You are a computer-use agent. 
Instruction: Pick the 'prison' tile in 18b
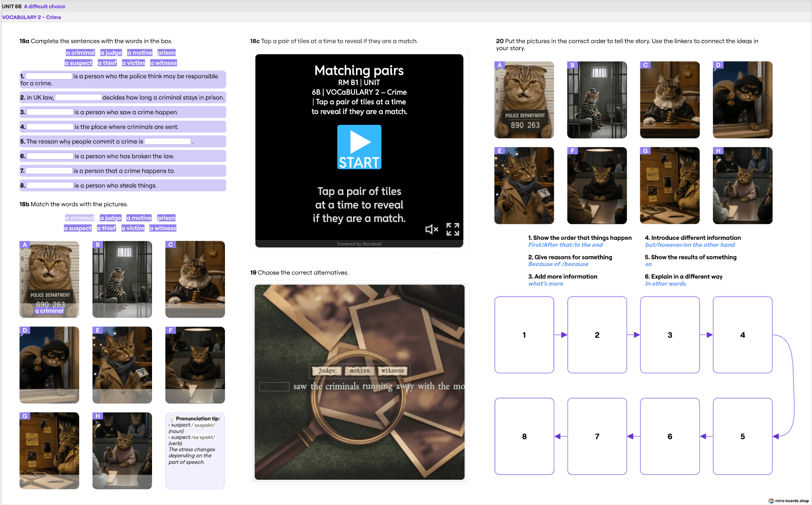[166, 218]
